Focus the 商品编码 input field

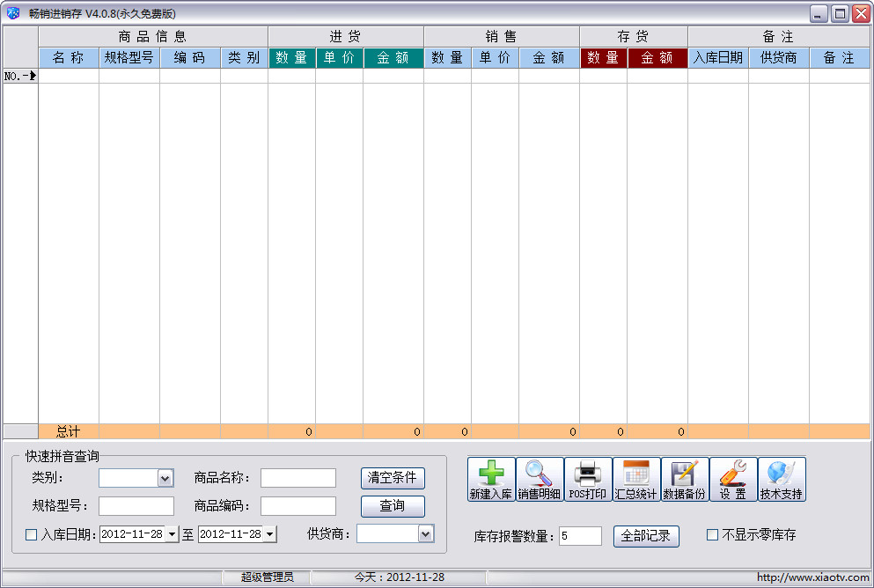click(x=298, y=506)
